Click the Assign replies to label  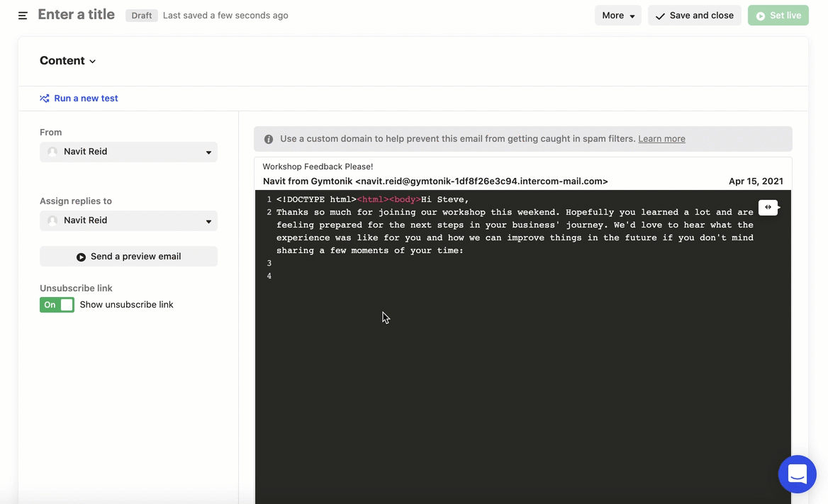[x=76, y=201]
